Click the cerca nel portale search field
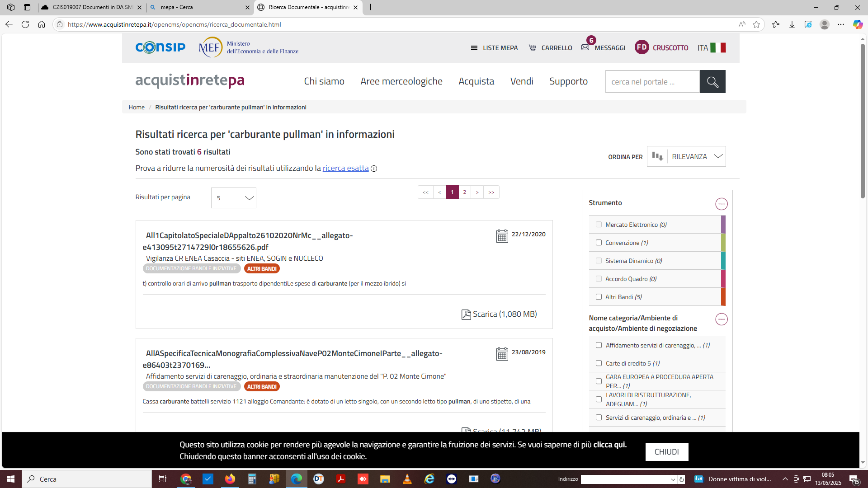This screenshot has height=488, width=868. [652, 82]
